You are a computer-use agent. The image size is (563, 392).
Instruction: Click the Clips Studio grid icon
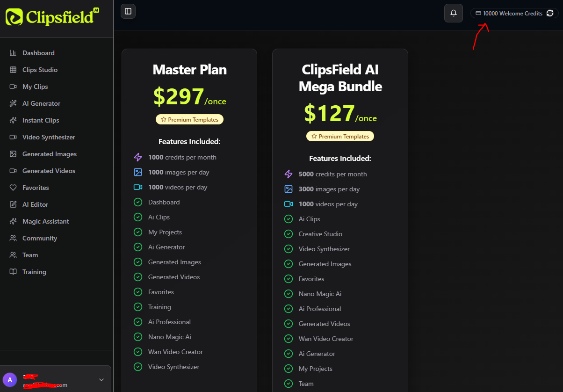(x=13, y=70)
